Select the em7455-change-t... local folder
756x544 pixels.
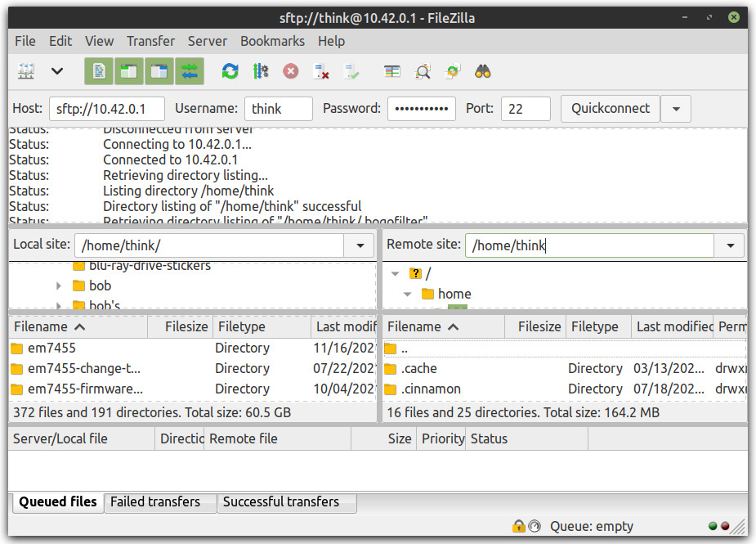click(192, 369)
